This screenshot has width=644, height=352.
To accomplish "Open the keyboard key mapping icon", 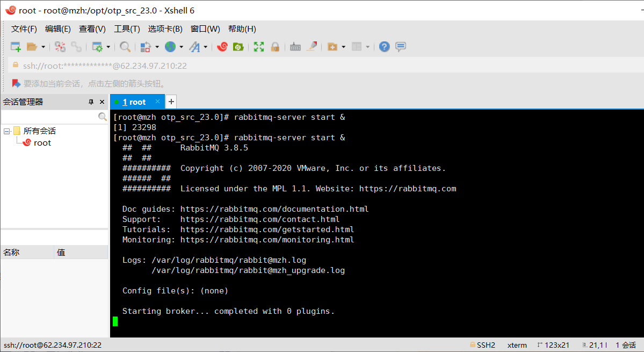I will tap(295, 47).
